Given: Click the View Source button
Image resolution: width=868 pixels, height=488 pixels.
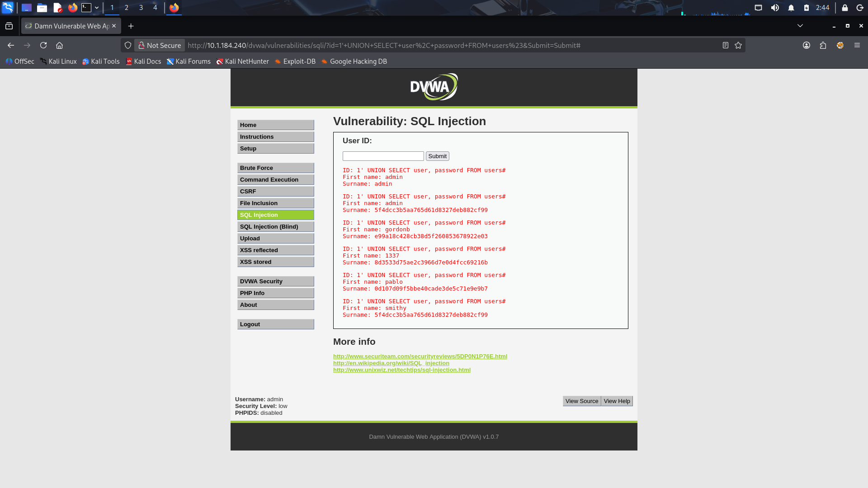Looking at the screenshot, I should pos(582,401).
